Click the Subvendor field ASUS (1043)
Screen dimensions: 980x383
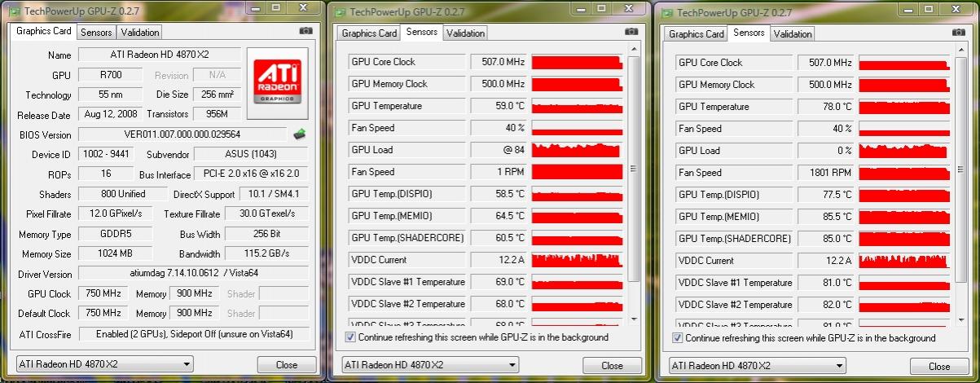[252, 154]
